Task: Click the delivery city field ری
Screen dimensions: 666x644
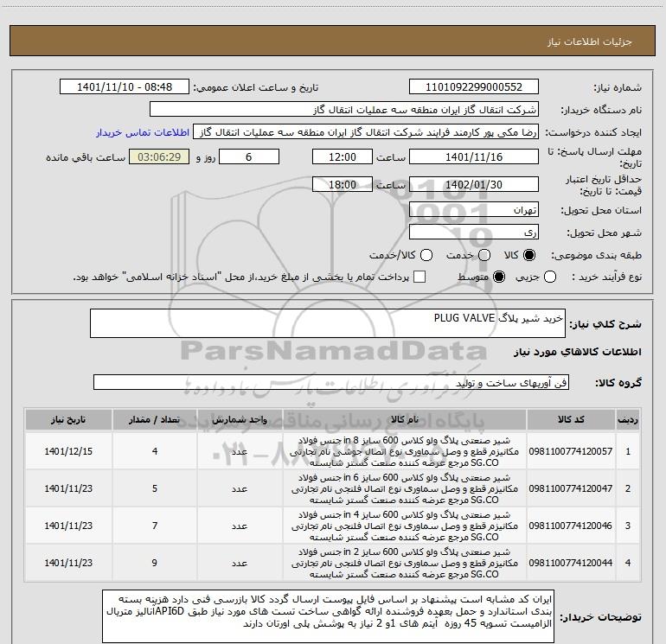Action: pos(474,233)
